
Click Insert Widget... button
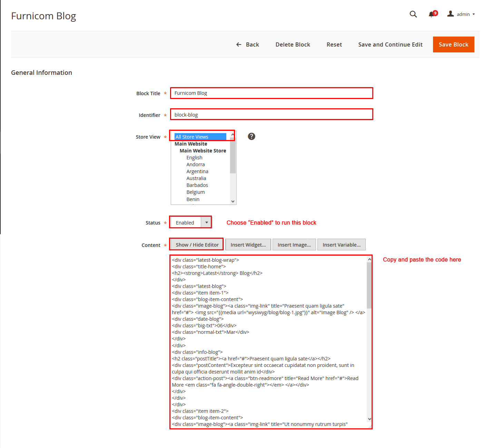coord(248,245)
